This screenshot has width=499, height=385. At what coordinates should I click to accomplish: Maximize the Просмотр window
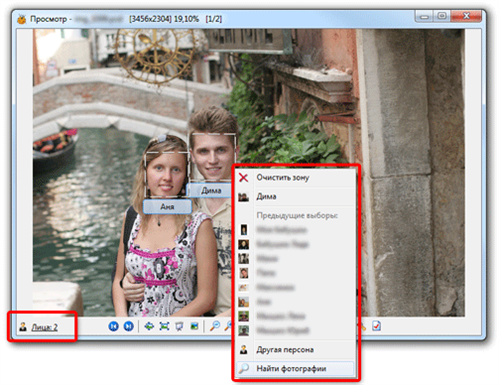click(x=442, y=16)
